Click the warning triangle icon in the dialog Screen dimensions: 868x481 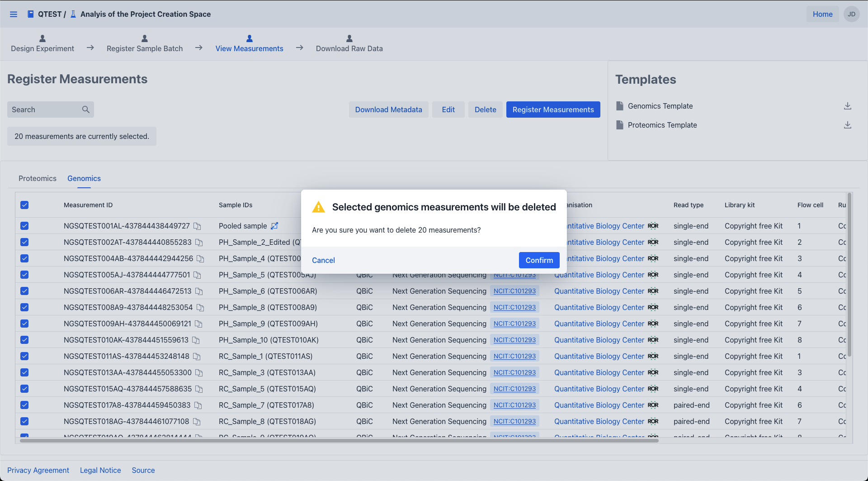318,207
